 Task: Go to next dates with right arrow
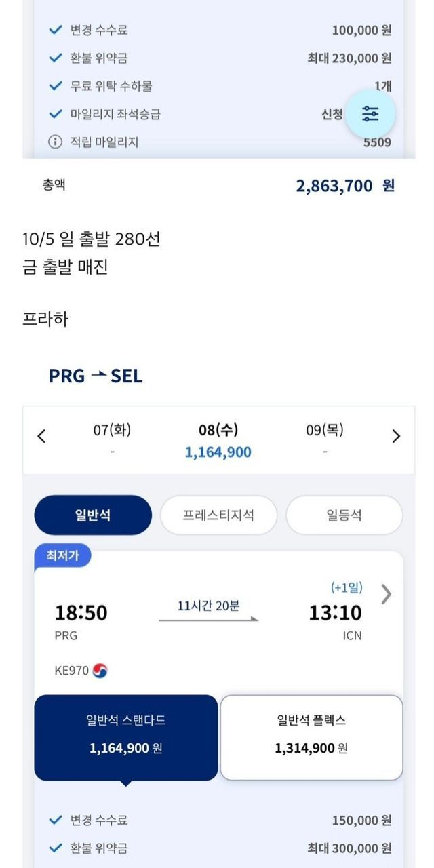click(396, 436)
